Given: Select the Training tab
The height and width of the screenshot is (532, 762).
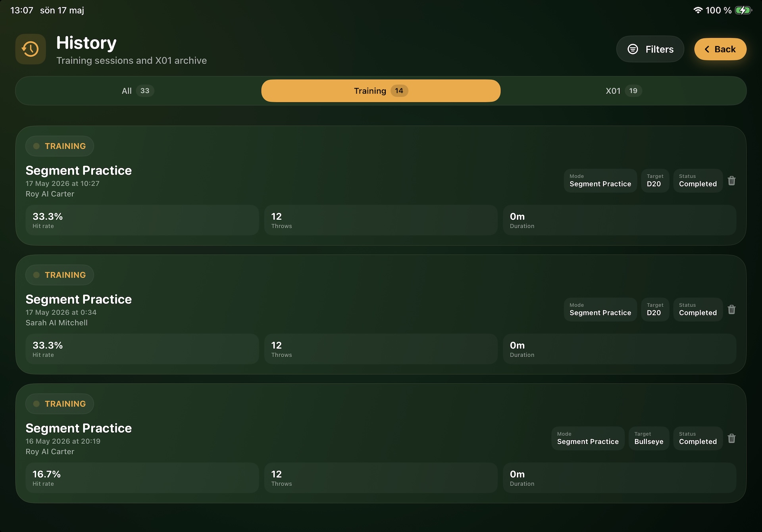Looking at the screenshot, I should pyautogui.click(x=381, y=91).
